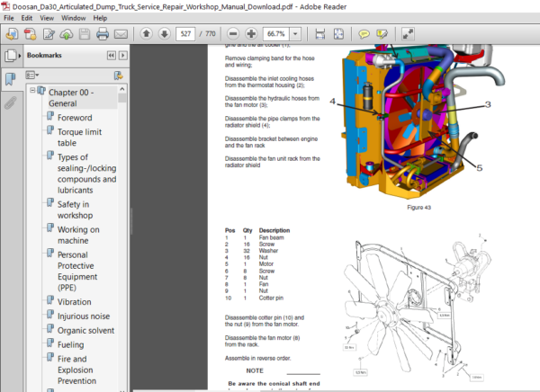
Task: Open the Edit menu
Action: [x=26, y=18]
